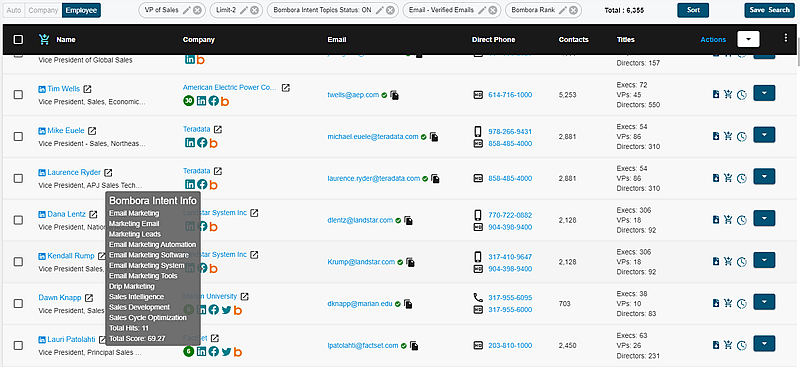
Task: Check the Dana Lentz row checkbox
Action: [18, 220]
